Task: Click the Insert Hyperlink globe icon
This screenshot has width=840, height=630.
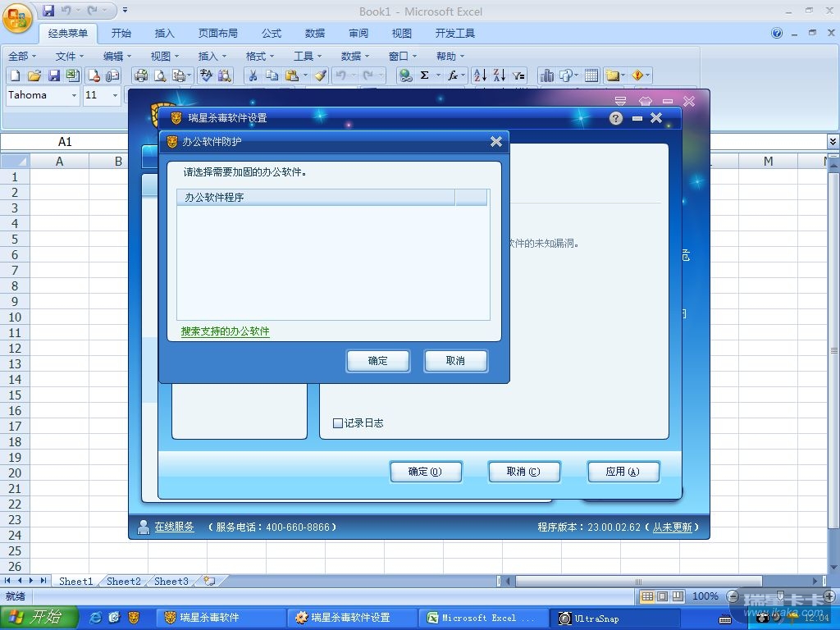Action: tap(405, 75)
